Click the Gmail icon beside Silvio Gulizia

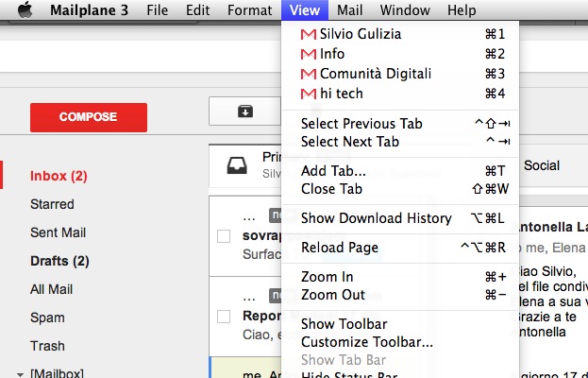(309, 35)
